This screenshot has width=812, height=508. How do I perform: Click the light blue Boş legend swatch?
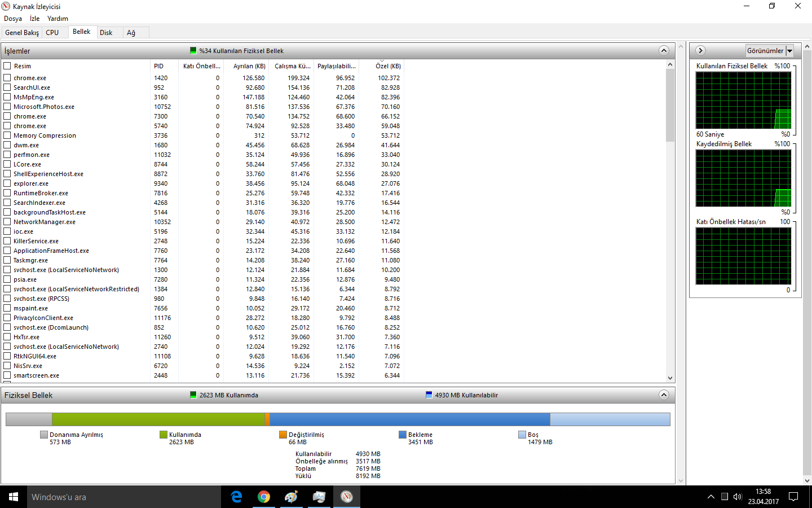(522, 435)
